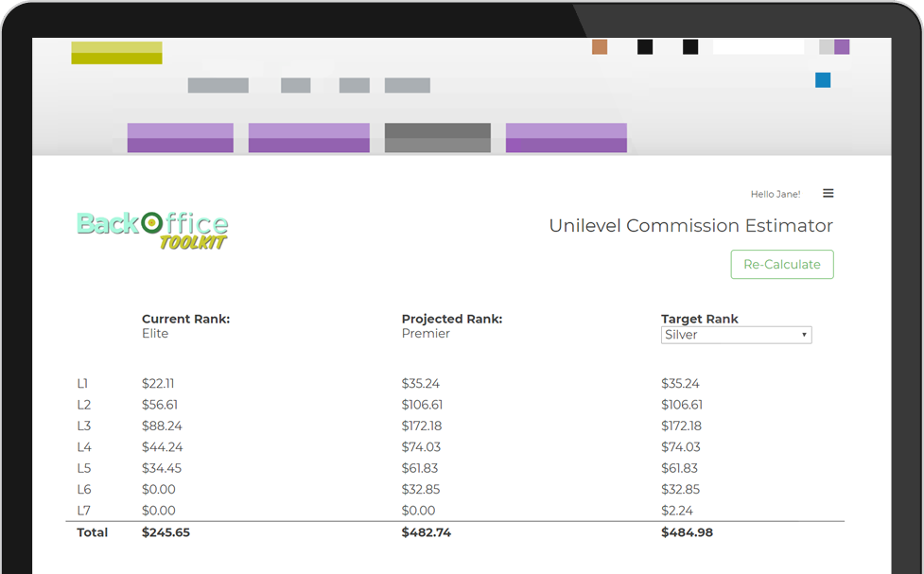Select the purple tab left of the gray tab
Viewport: 924px width, 574px height.
308,138
